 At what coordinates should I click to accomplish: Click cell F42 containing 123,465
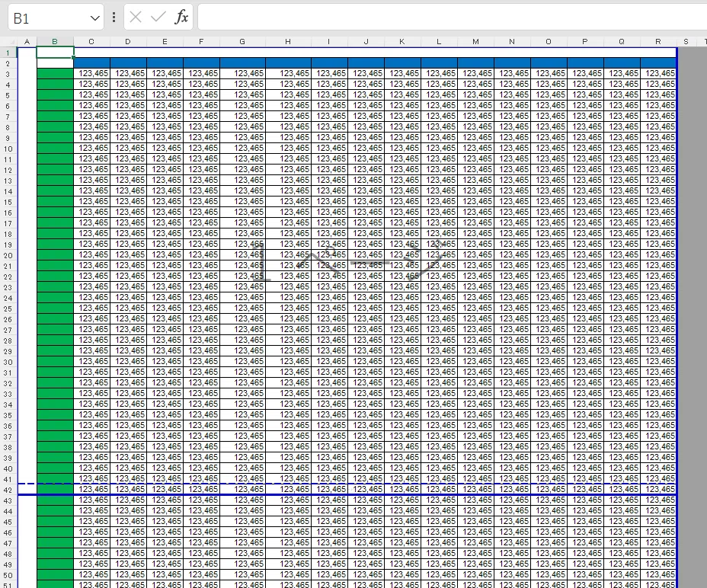coord(201,489)
